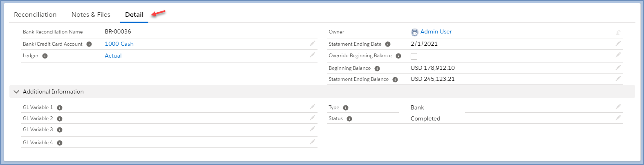Click edit pencil for Status field
Viewport: 644px width, 165px height.
[618, 118]
